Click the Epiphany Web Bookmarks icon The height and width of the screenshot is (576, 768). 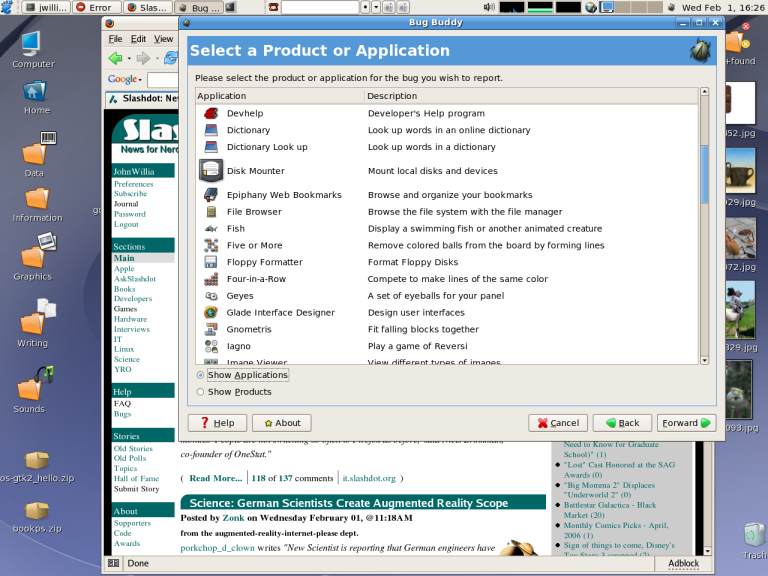click(211, 194)
